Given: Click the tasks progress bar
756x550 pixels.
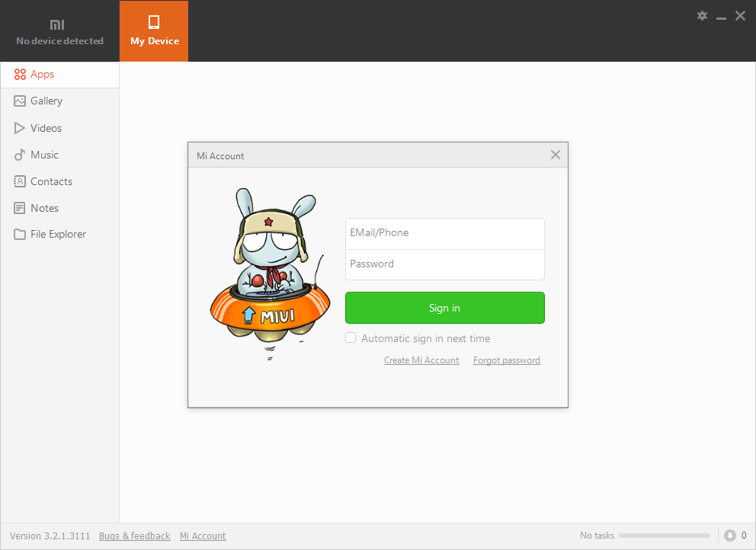Looking at the screenshot, I should [x=665, y=536].
